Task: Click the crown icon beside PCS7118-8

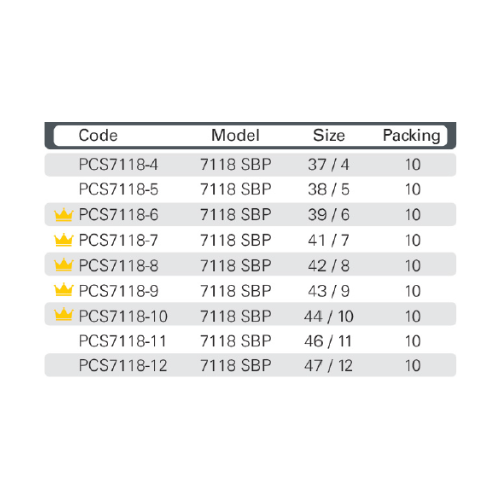Action: click(63, 265)
